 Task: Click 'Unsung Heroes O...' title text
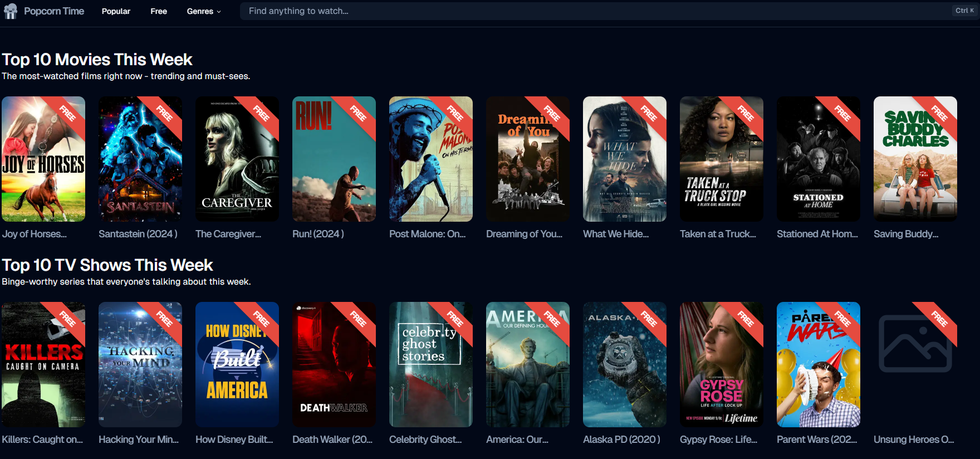[914, 440]
